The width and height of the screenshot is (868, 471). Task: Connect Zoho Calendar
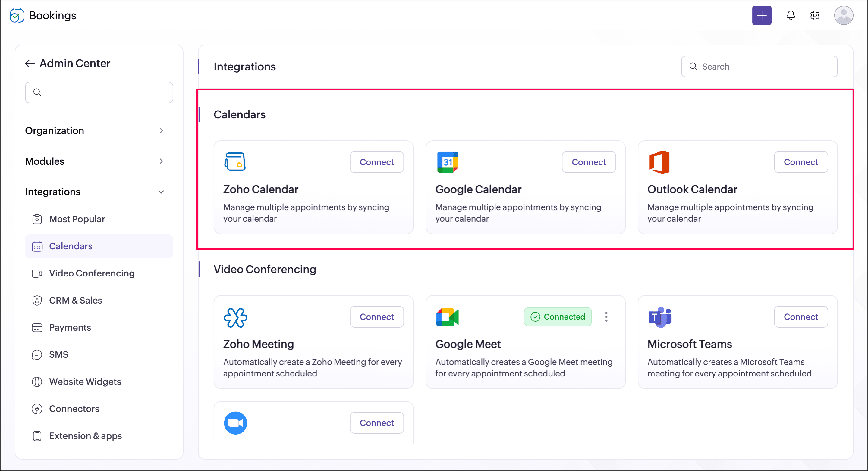377,162
